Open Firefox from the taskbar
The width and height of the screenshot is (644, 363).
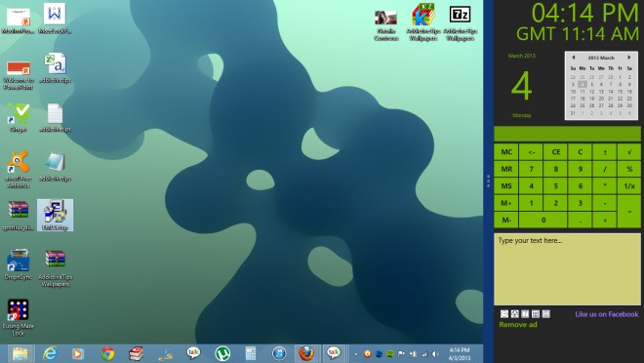[x=306, y=353]
